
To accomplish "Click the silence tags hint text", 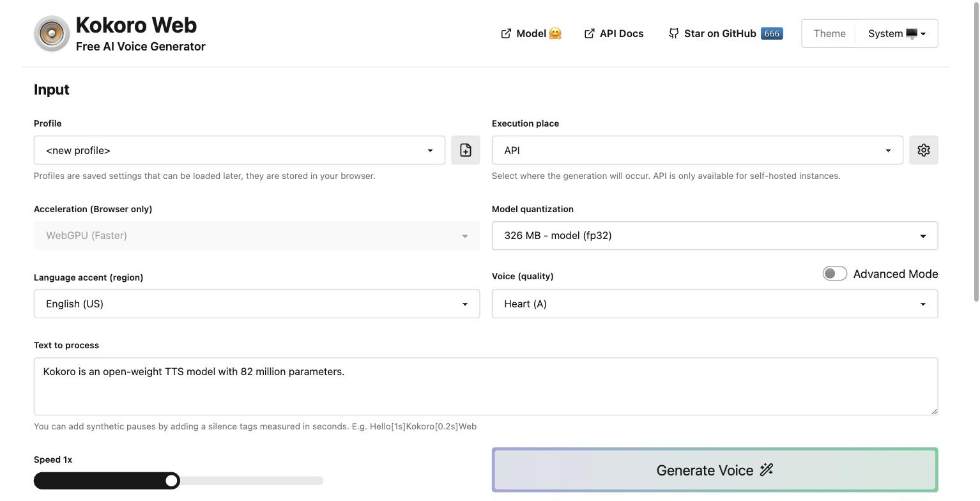I will (255, 426).
